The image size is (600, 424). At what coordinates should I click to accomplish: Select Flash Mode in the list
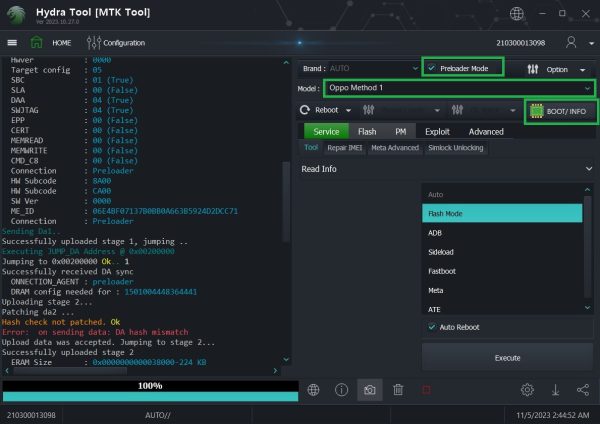(x=502, y=213)
